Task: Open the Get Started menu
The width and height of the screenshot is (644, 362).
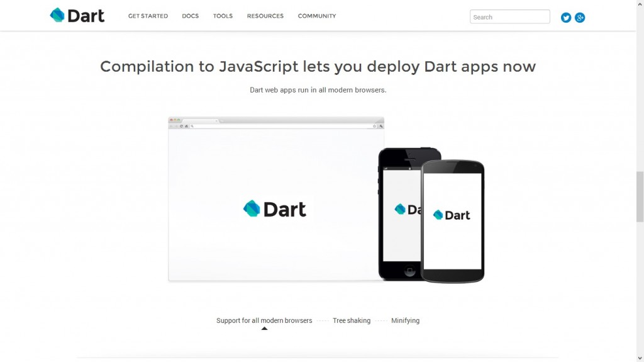Action: [148, 16]
